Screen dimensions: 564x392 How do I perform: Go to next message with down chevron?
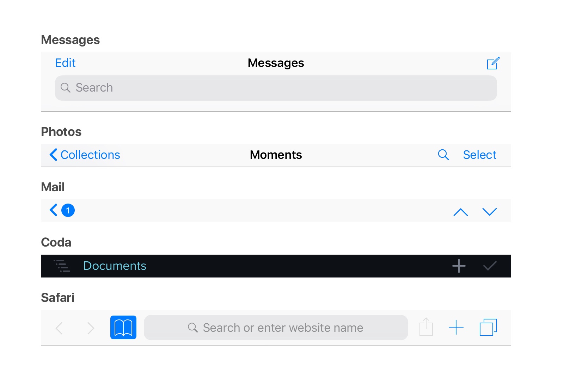489,211
